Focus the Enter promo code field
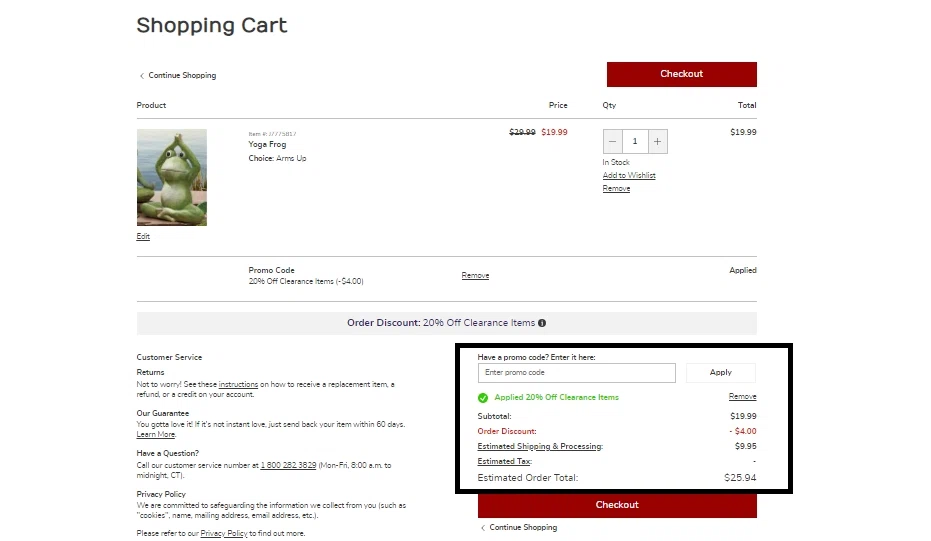931x541 pixels. point(577,373)
